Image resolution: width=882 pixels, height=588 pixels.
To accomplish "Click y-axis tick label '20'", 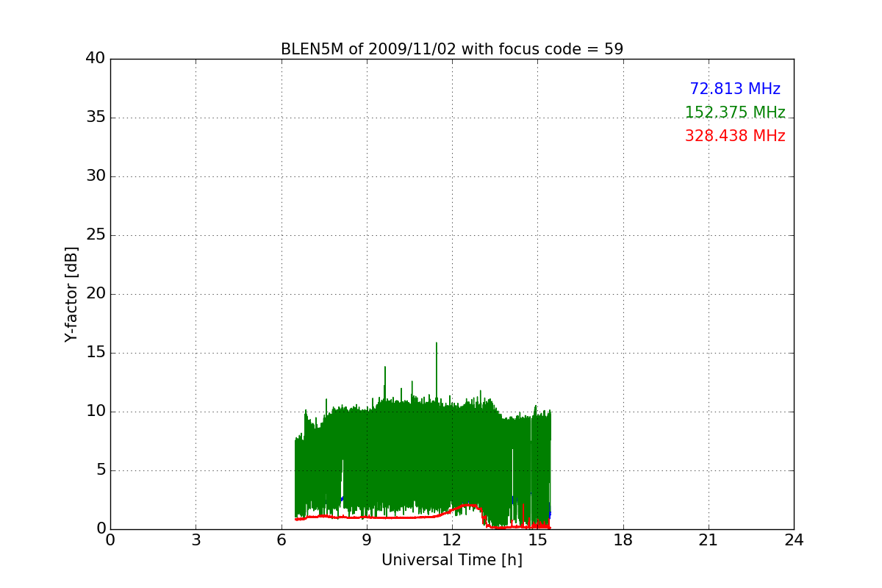I will pos(96,294).
